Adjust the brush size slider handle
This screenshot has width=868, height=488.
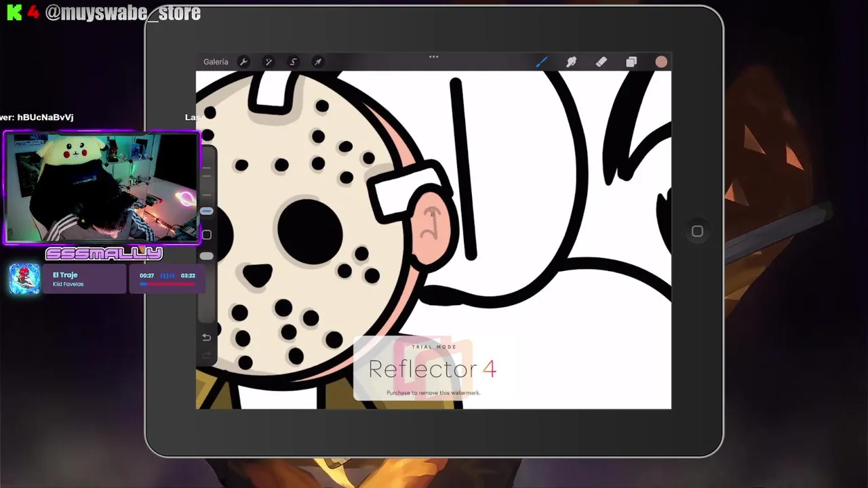[x=207, y=211]
